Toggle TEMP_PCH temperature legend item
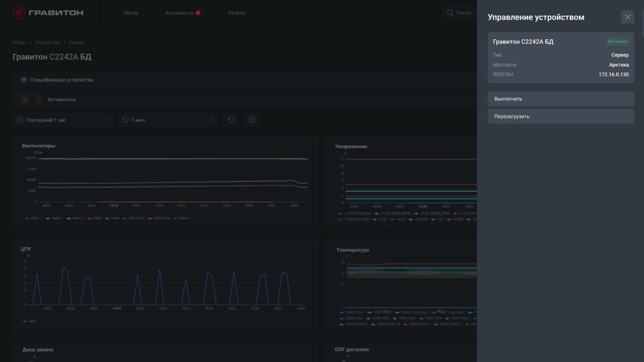Viewport: 644px width, 362px height. pyautogui.click(x=431, y=318)
